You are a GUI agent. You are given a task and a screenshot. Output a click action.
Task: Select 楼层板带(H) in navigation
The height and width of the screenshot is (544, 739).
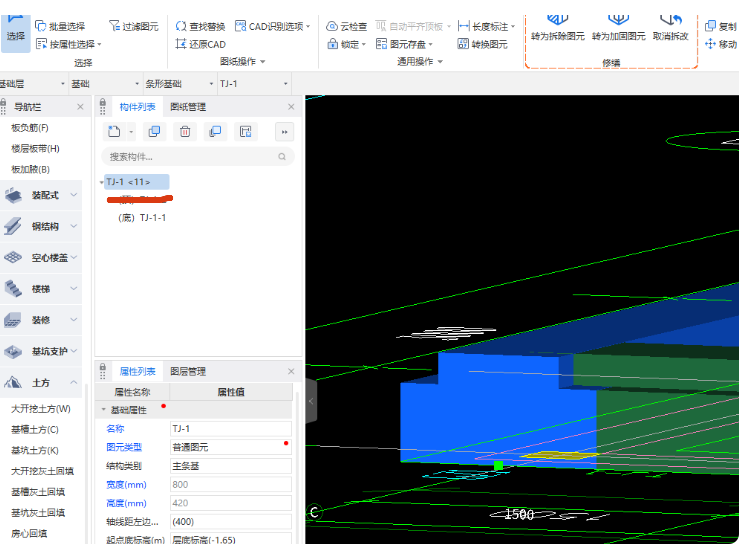tap(35, 148)
